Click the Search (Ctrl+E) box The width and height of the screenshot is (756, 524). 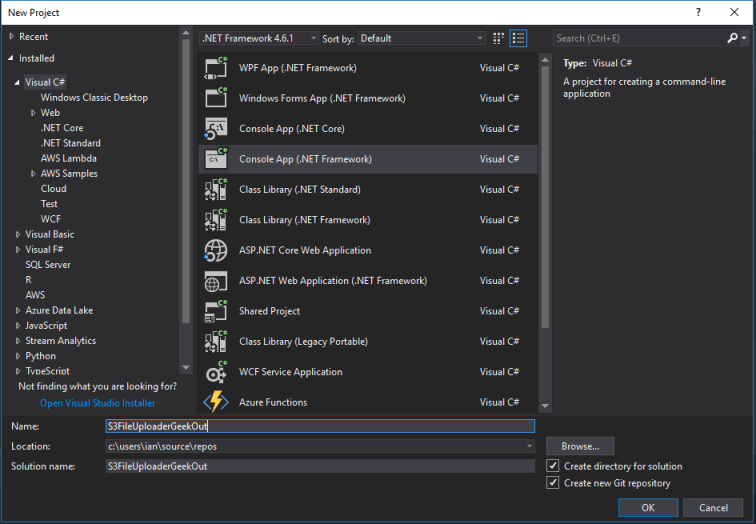click(639, 38)
